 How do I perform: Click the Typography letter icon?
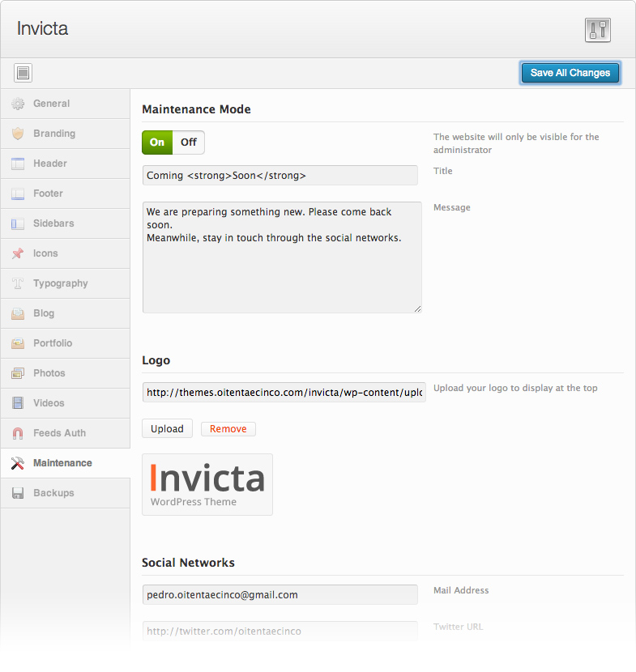18,283
